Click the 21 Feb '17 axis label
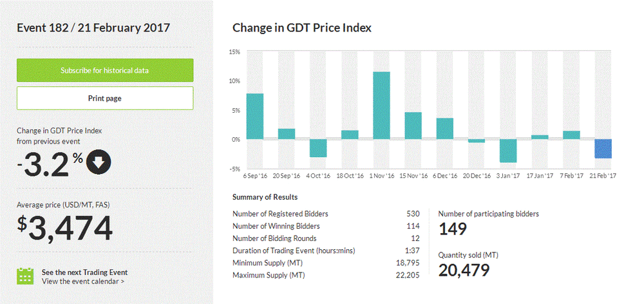 [x=602, y=175]
